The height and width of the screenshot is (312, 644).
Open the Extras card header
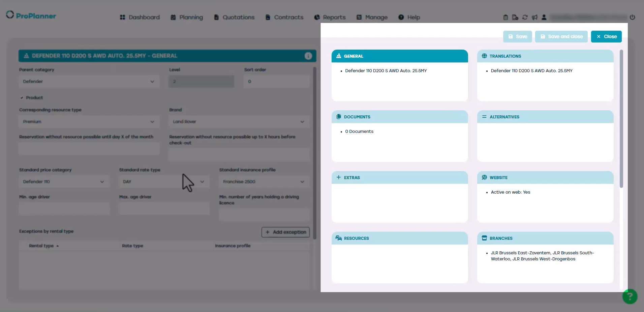400,177
